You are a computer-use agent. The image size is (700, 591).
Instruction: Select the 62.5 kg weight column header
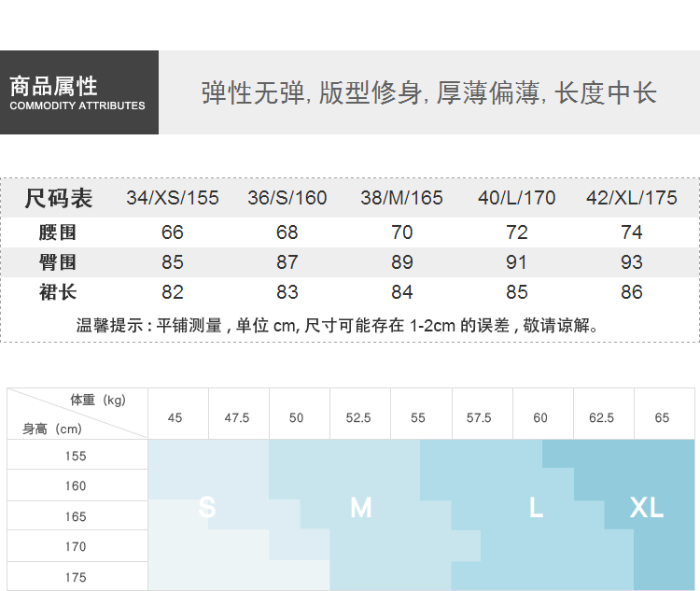pyautogui.click(x=601, y=417)
